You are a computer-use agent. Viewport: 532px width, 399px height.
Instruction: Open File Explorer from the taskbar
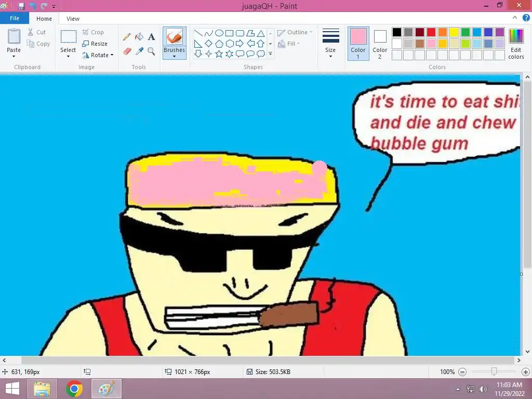click(x=42, y=389)
